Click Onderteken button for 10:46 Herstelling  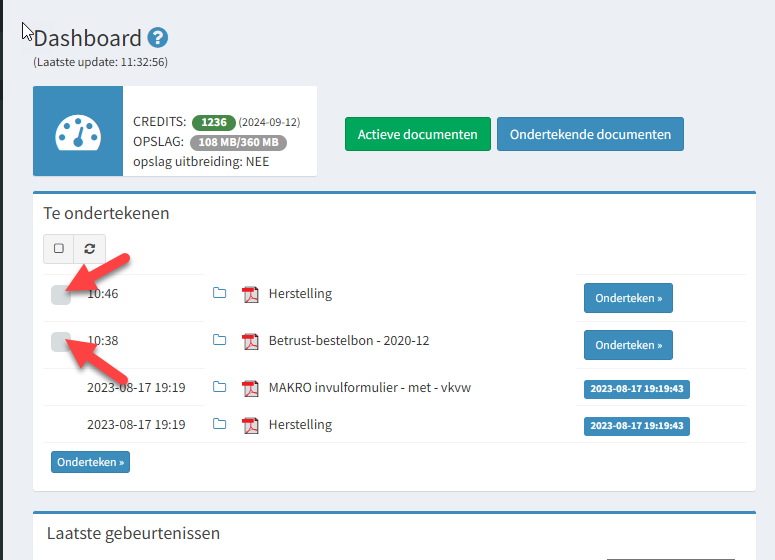coord(628,298)
